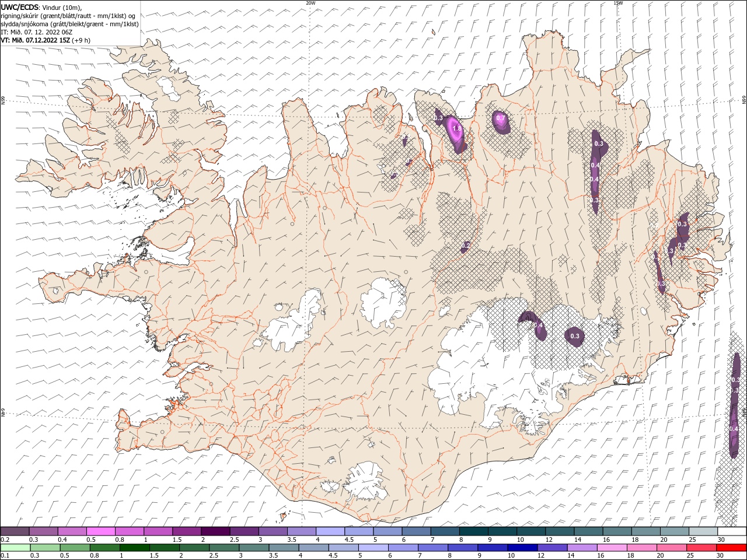Click the light pink 16 rain legend swatch
Viewport: 747px width, 560px height.
pos(612,548)
